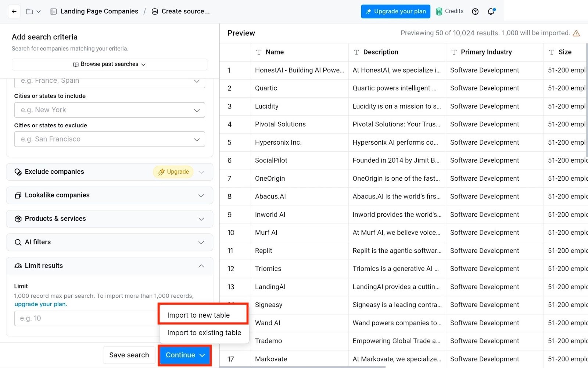Expand the AI filters section
Viewport: 588px width, 368px height.
tap(110, 243)
